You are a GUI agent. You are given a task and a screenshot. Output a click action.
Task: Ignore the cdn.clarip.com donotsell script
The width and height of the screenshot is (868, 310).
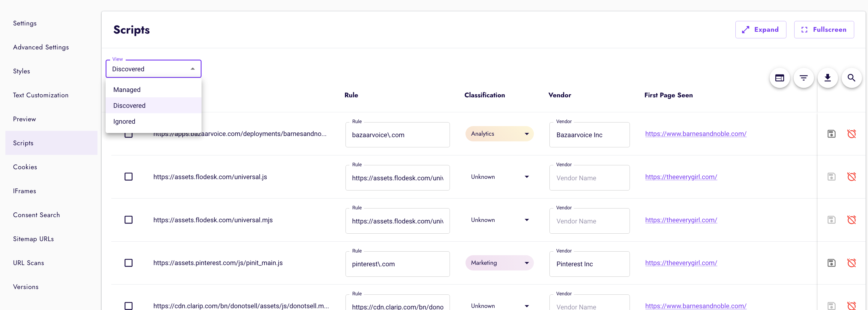(x=852, y=306)
